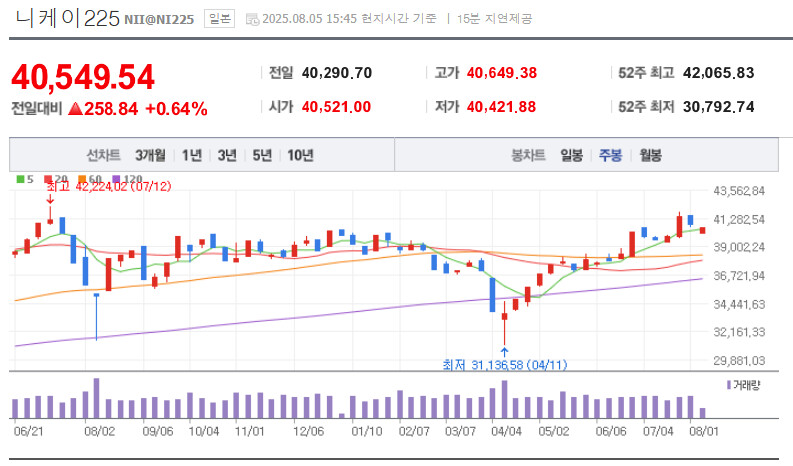This screenshot has width=793, height=466.
Task: Click the current price 40,549.54
Action: [83, 77]
